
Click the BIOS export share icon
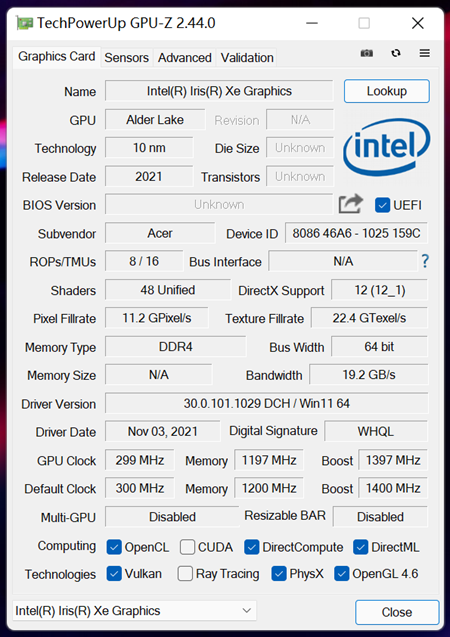click(350, 204)
